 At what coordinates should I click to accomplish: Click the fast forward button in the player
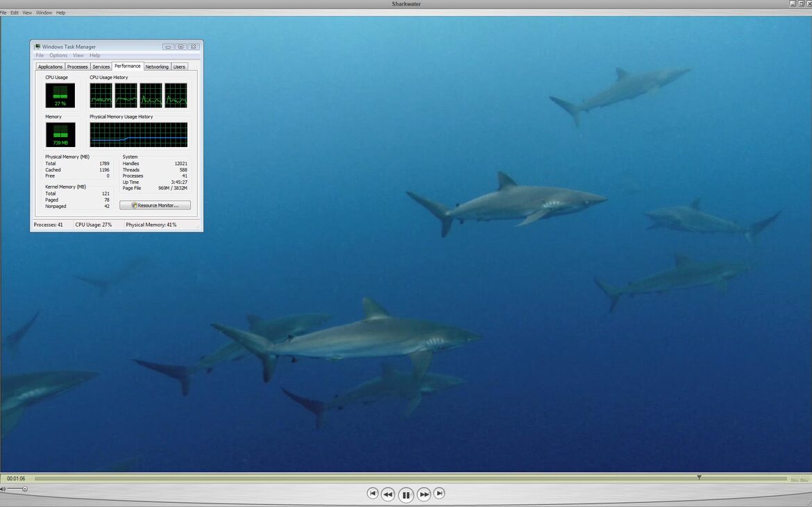click(x=423, y=495)
